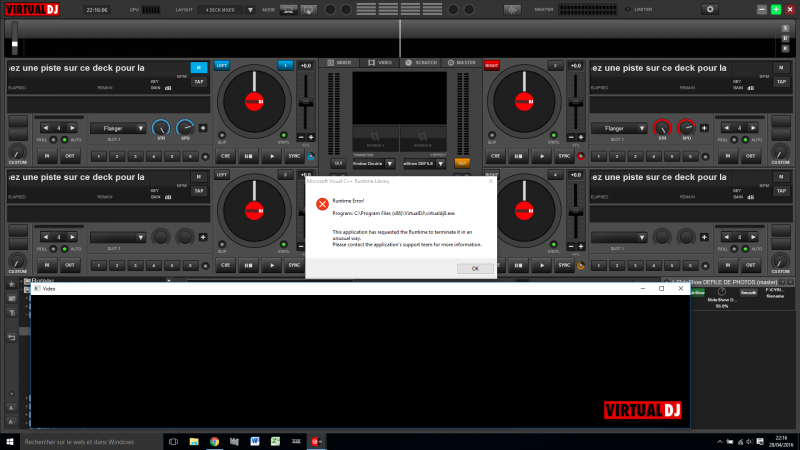Toggle deck 1 master tempo M button
800x450 pixels.
tap(198, 67)
